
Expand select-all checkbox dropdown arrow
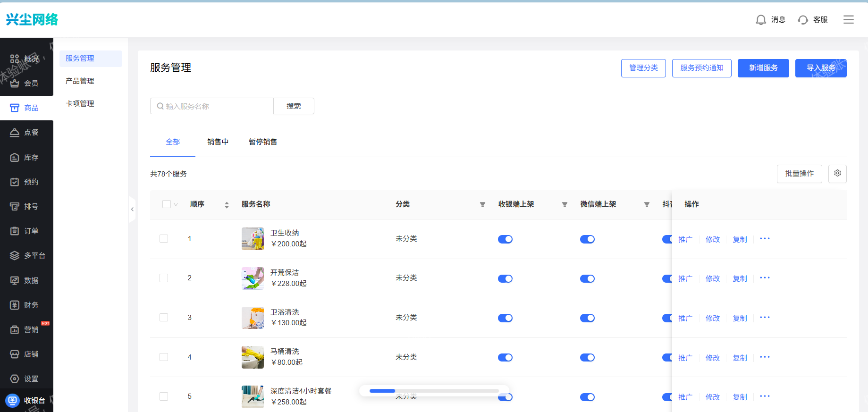[176, 204]
